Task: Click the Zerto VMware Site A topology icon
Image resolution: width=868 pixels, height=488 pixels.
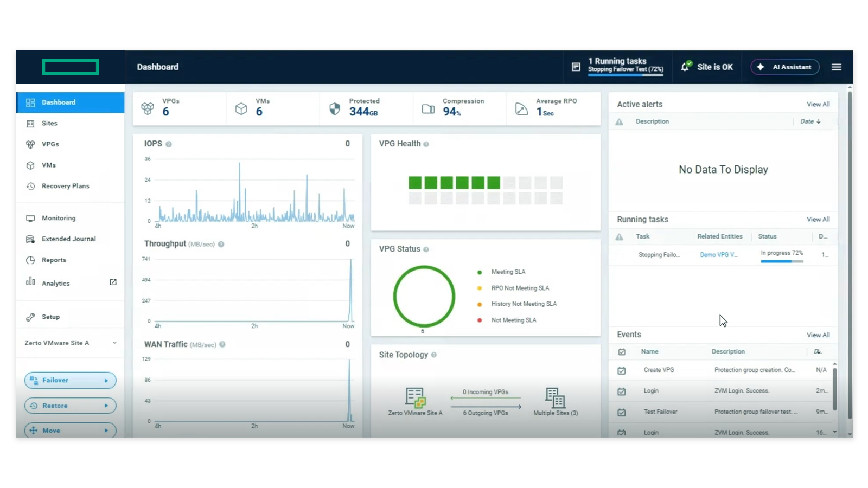Action: 415,397
